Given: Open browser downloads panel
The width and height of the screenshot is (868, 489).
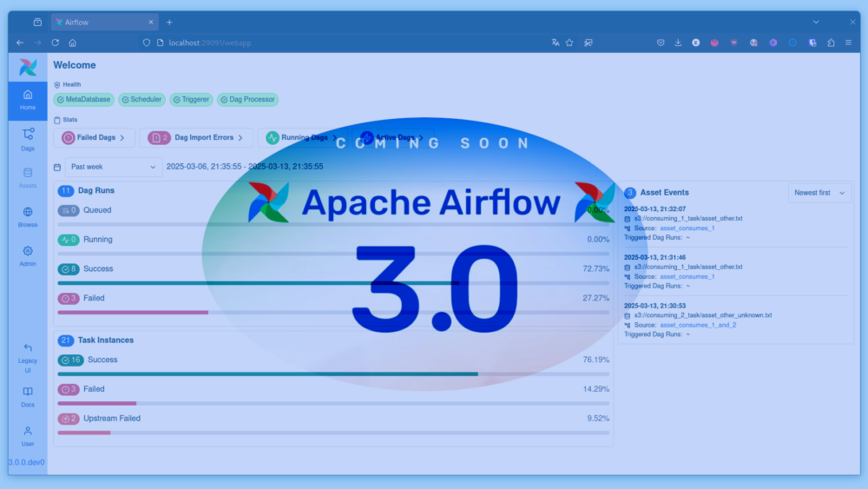Looking at the screenshot, I should 678,43.
